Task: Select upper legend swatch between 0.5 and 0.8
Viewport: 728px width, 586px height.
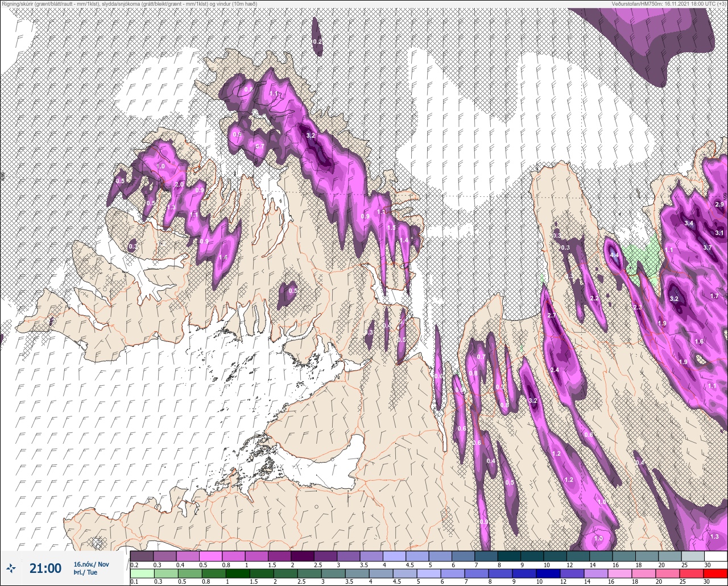Action: point(210,556)
